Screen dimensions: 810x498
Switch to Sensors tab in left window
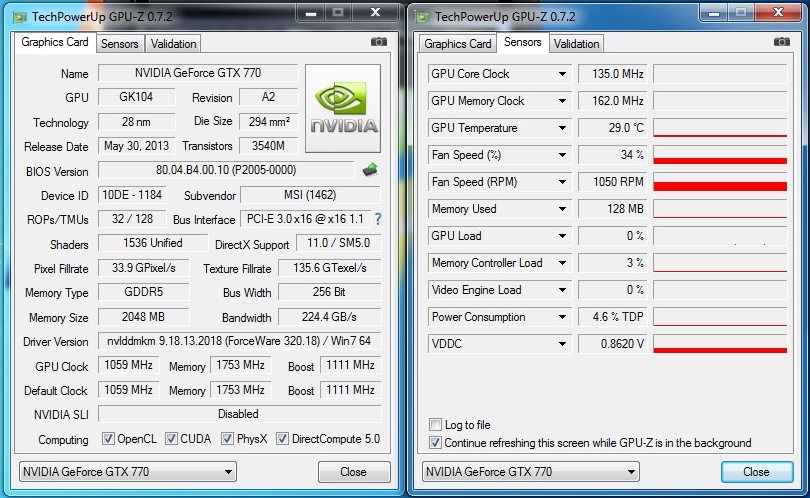click(120, 44)
